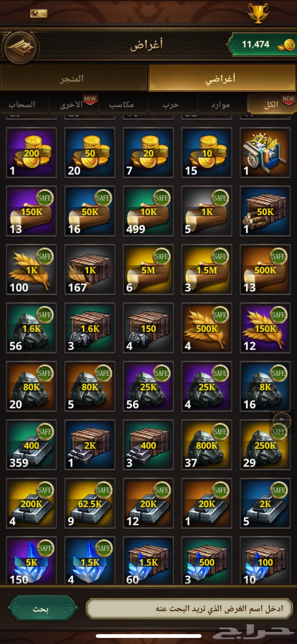The width and height of the screenshot is (297, 644).
Task: Select the 5M safe wood item
Action: click(148, 269)
